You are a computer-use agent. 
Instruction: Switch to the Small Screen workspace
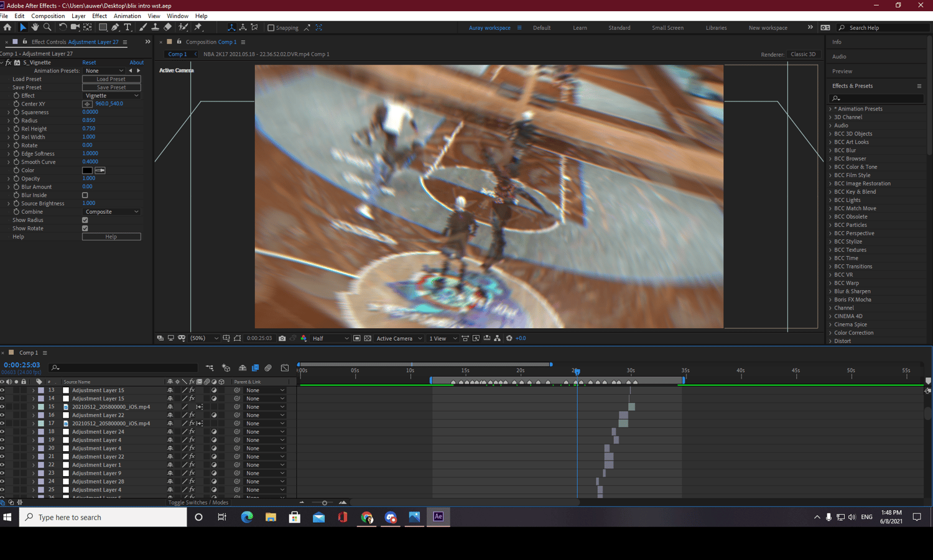click(x=667, y=28)
